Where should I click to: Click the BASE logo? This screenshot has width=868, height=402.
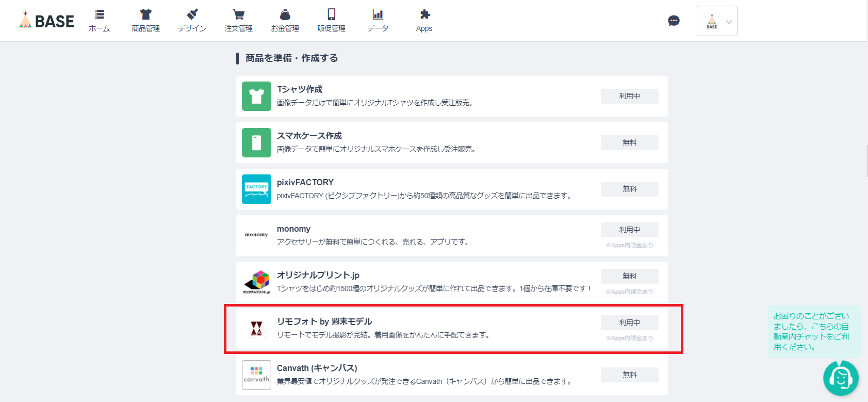tap(46, 21)
